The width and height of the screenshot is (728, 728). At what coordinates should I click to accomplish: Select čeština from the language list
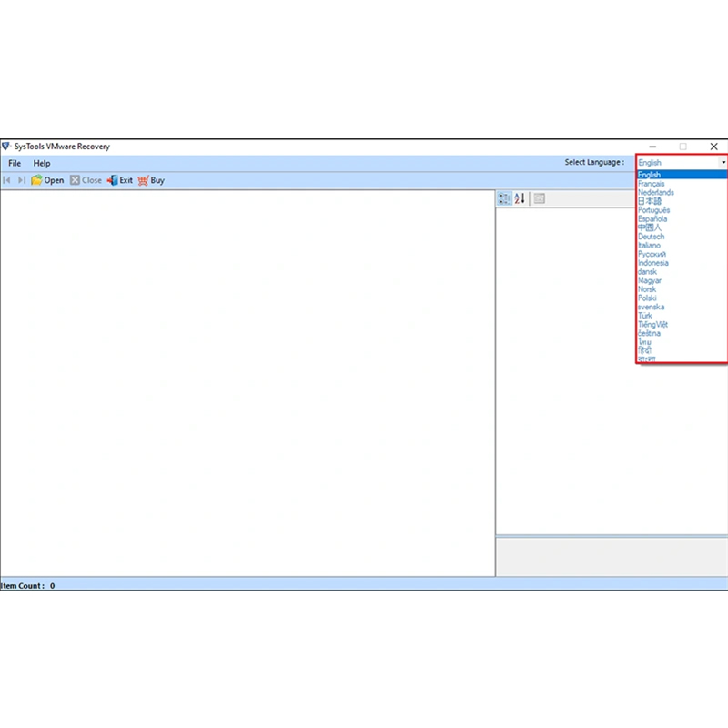[681, 333]
